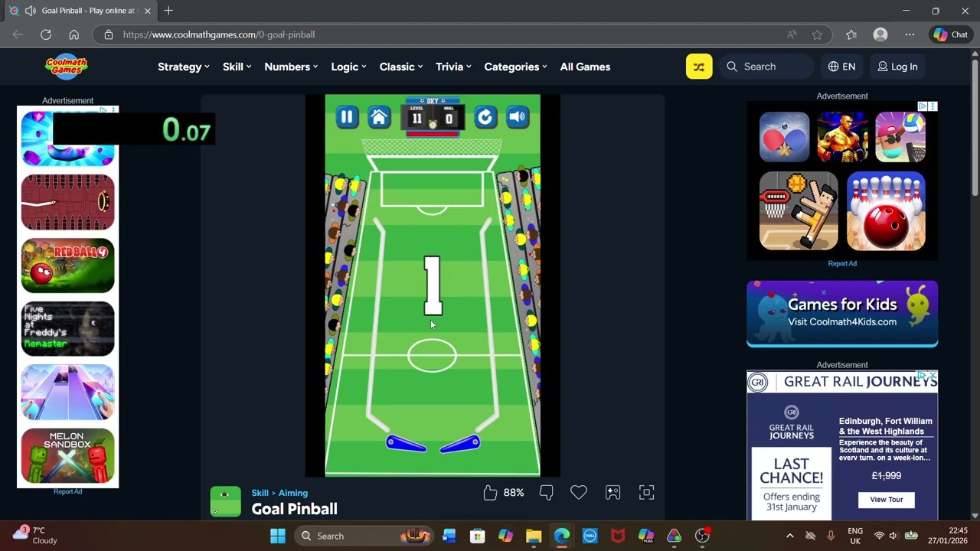Expand the Strategy menu
The image size is (980, 551).
click(184, 67)
